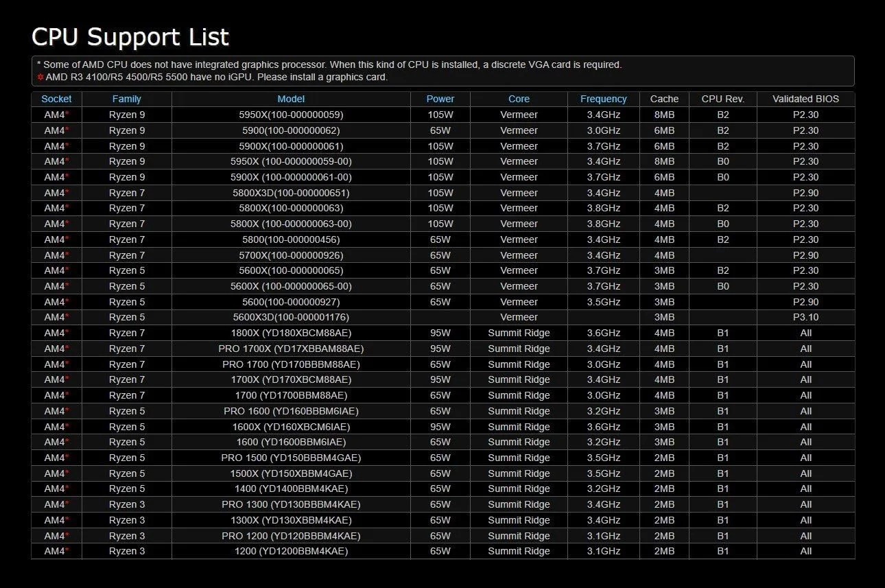885x588 pixels.
Task: Sort by the Core column header
Action: [x=519, y=99]
